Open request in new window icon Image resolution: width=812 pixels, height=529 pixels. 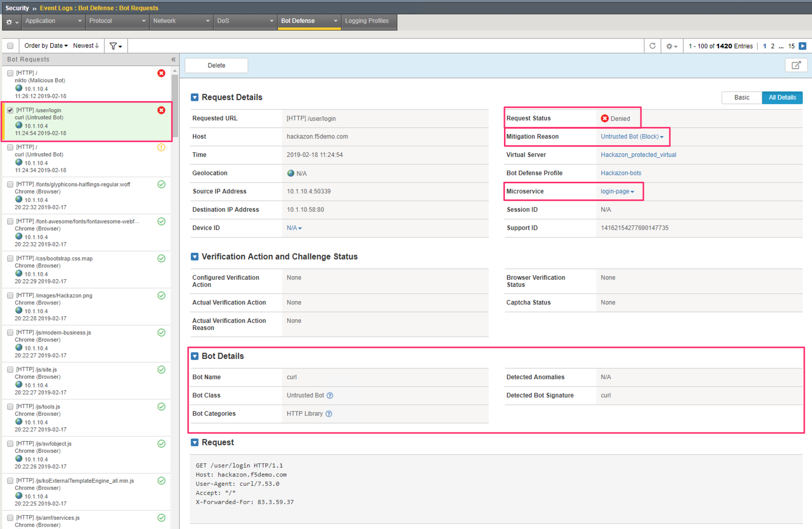pos(796,65)
